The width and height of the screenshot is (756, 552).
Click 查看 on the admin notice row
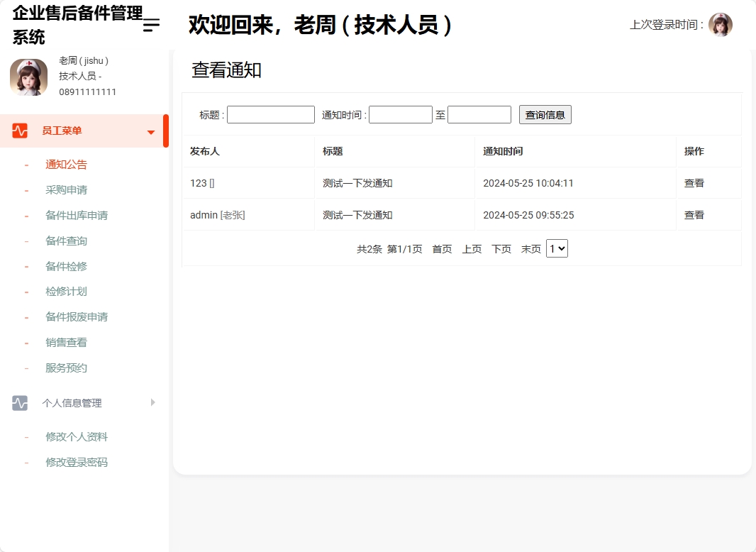[x=694, y=214]
